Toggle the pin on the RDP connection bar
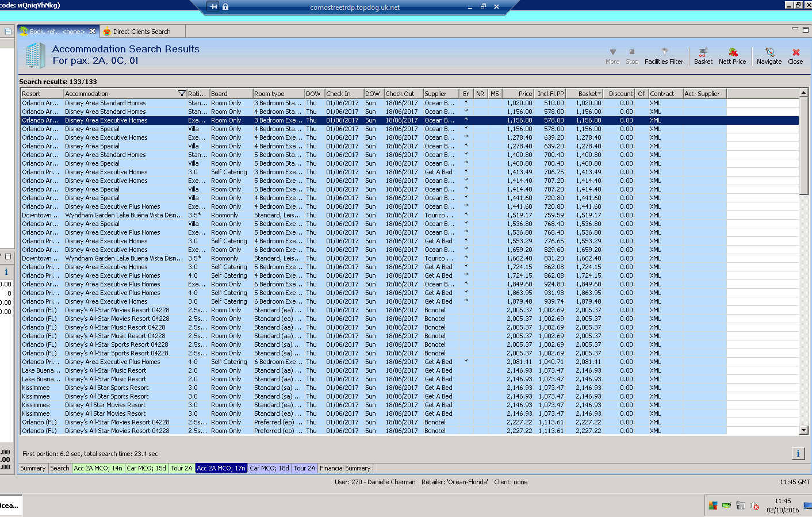The image size is (812, 517). (214, 7)
